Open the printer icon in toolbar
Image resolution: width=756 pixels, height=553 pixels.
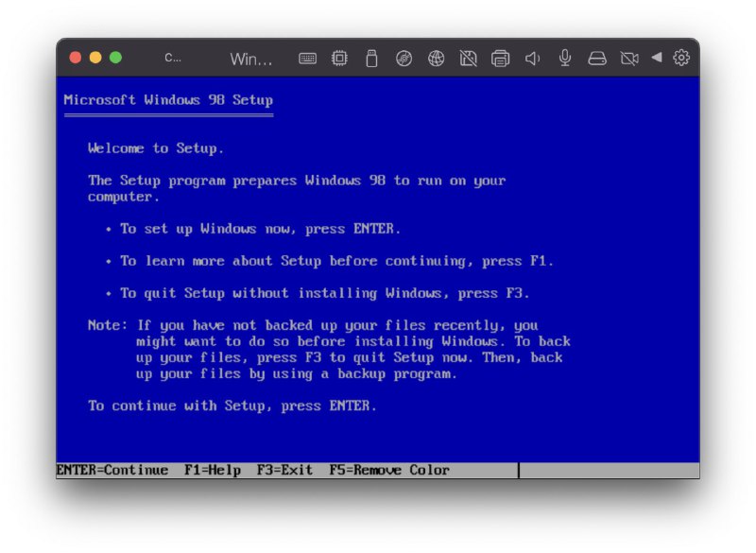tap(500, 59)
